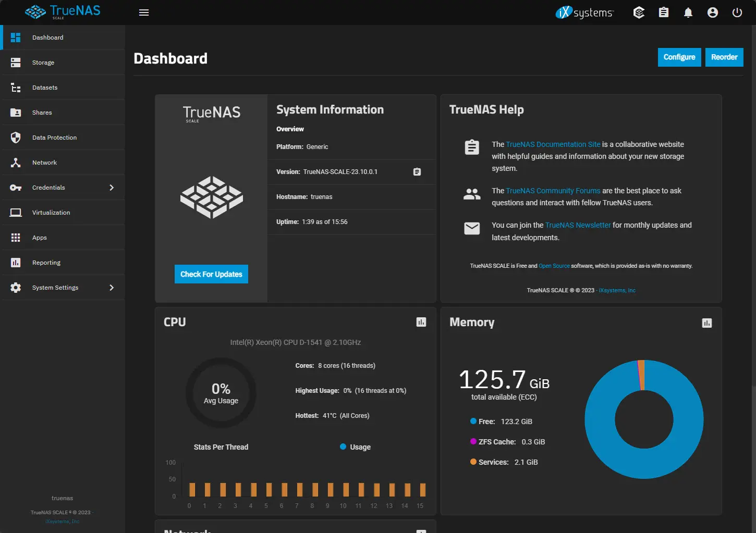Open the Jobs clipboard icon in top bar
The width and height of the screenshot is (756, 533).
(664, 13)
